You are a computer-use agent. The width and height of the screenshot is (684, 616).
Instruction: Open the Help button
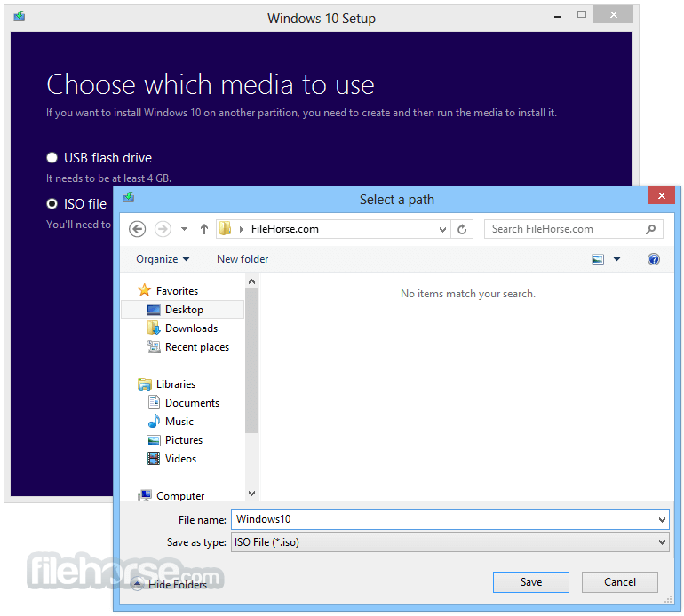[x=654, y=259]
